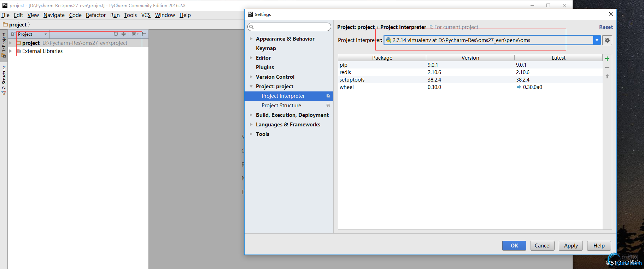This screenshot has width=644, height=269.
Task: Open the Refactor menu
Action: click(x=96, y=15)
